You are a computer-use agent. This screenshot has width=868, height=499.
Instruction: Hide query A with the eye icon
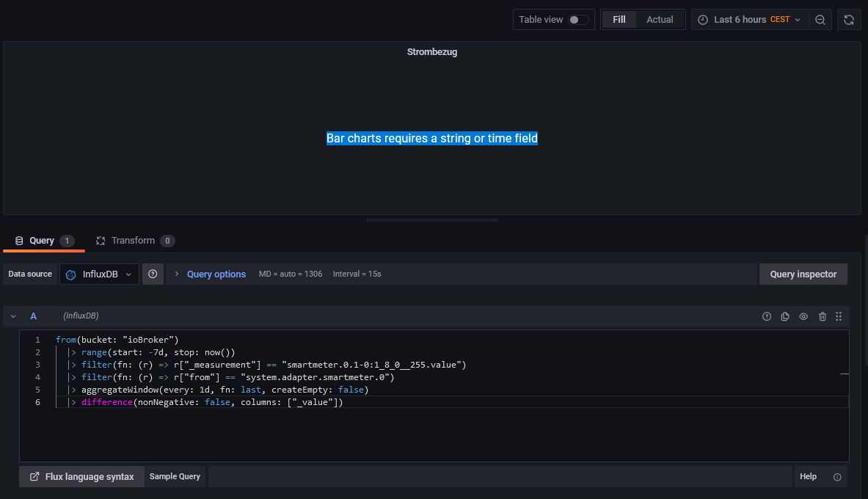[x=803, y=316]
